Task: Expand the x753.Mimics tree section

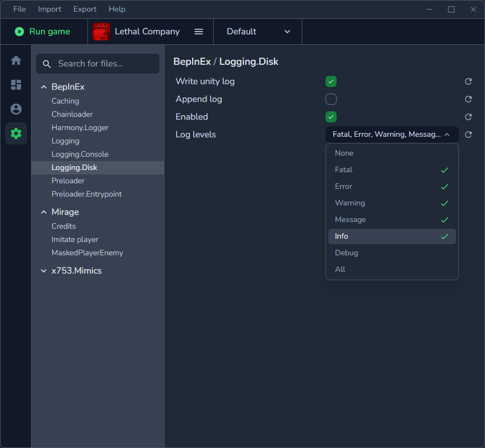Action: [44, 271]
